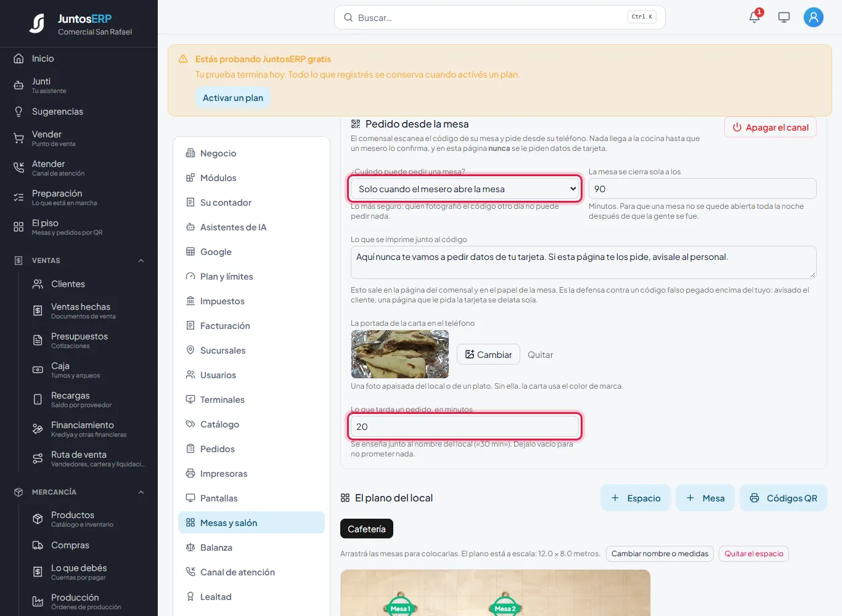Click the Junti assistant robot icon
This screenshot has height=616, width=842.
[18, 86]
